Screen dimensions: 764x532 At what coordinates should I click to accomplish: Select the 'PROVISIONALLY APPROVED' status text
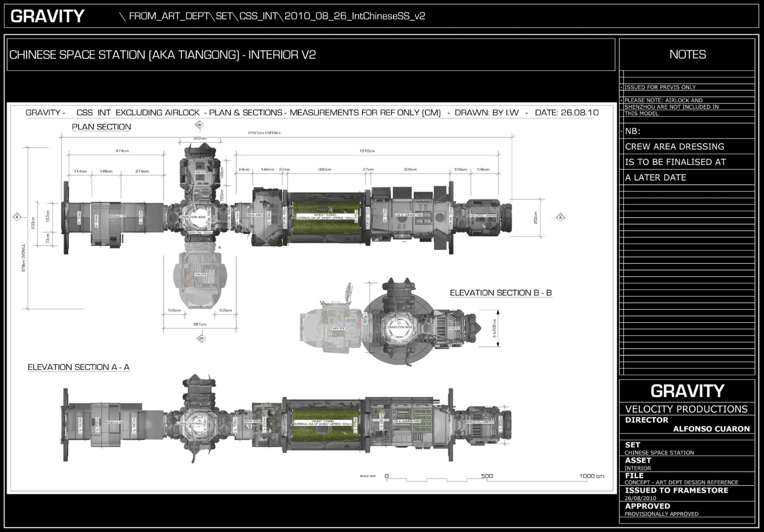(x=661, y=514)
